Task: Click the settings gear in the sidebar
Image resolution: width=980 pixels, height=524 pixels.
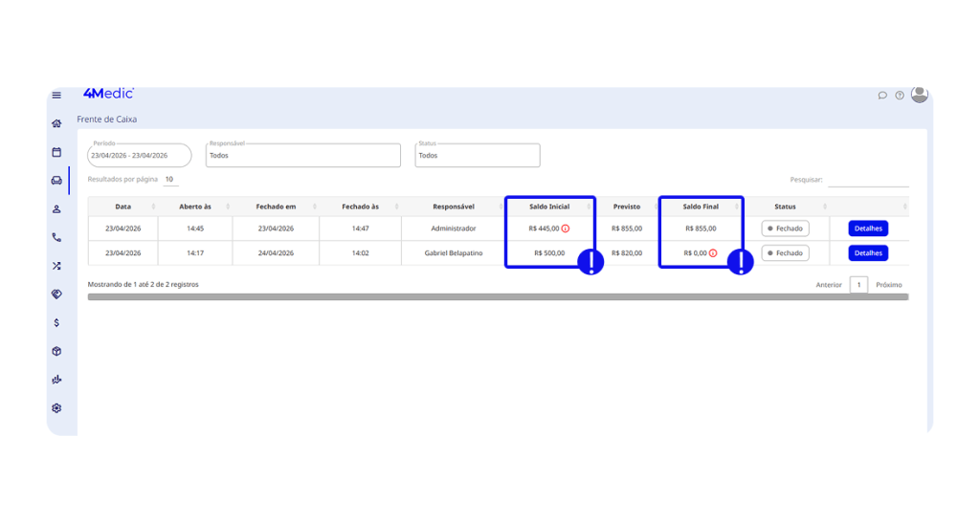Action: (x=56, y=408)
